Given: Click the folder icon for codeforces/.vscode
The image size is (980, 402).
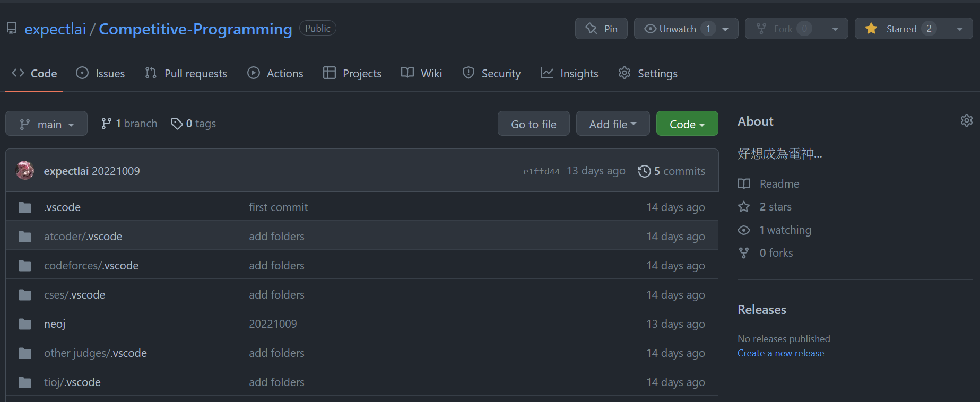Looking at the screenshot, I should (x=25, y=266).
